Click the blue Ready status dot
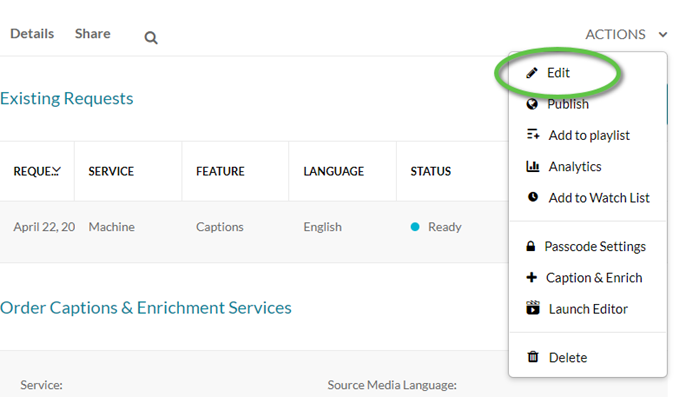This screenshot has width=699, height=397. [415, 227]
